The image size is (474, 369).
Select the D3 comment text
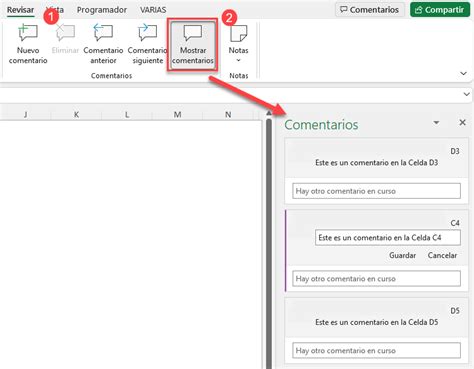tap(376, 163)
